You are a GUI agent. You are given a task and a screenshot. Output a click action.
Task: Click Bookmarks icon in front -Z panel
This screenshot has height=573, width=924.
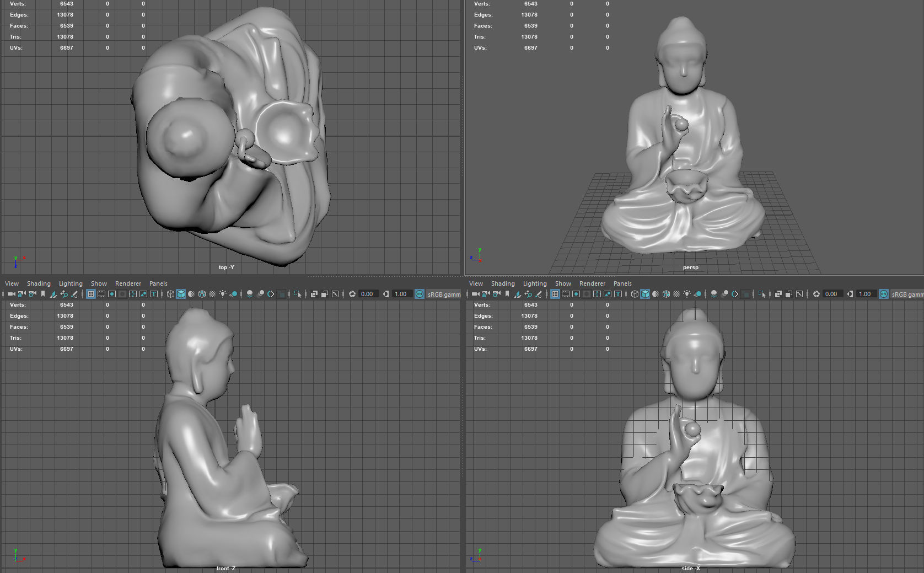[x=43, y=294]
